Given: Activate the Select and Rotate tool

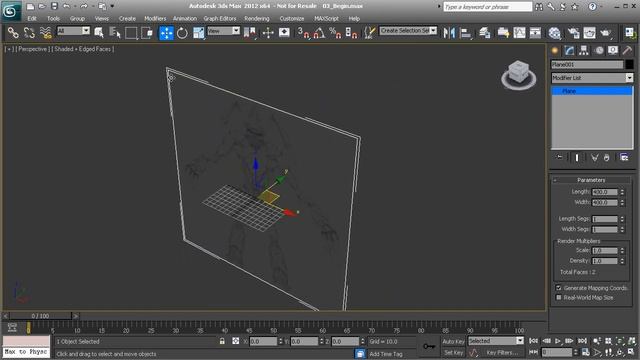Looking at the screenshot, I should point(182,32).
